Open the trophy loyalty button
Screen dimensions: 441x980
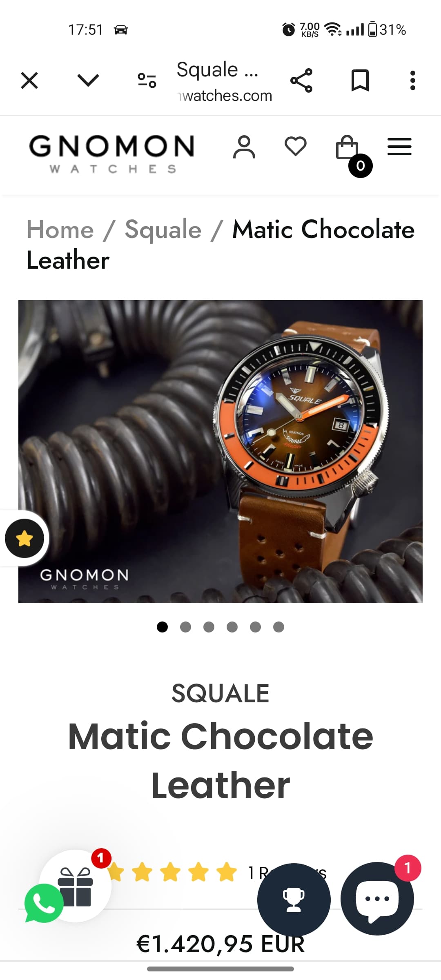(294, 900)
